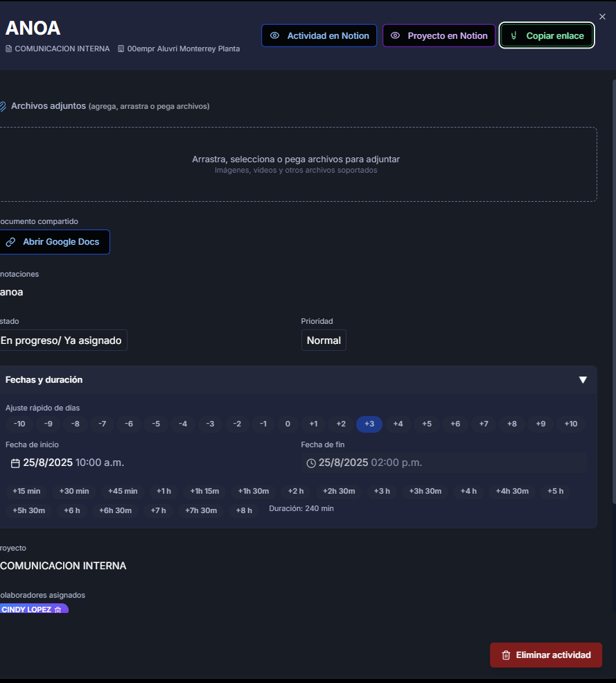Click the trash icon next to CINDY LOPEZ
The height and width of the screenshot is (683, 616).
[x=58, y=609]
